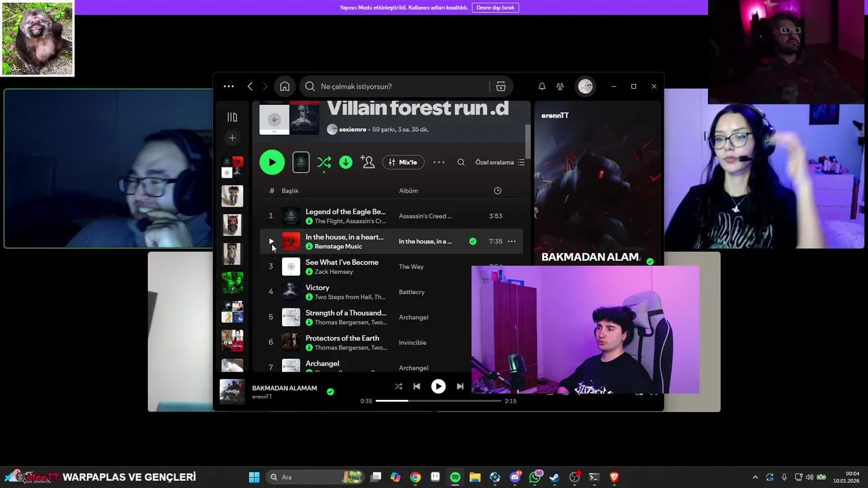The width and height of the screenshot is (868, 488).
Task: Toggle playlist download button
Action: click(x=346, y=162)
